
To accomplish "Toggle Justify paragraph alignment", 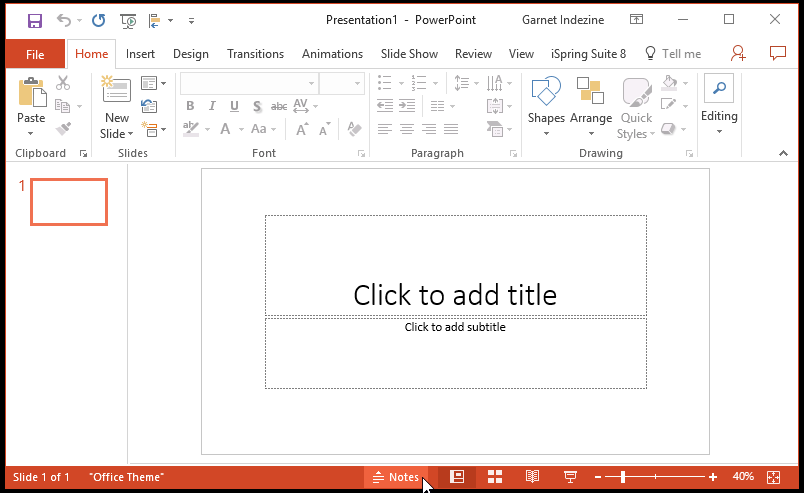I will (x=451, y=129).
